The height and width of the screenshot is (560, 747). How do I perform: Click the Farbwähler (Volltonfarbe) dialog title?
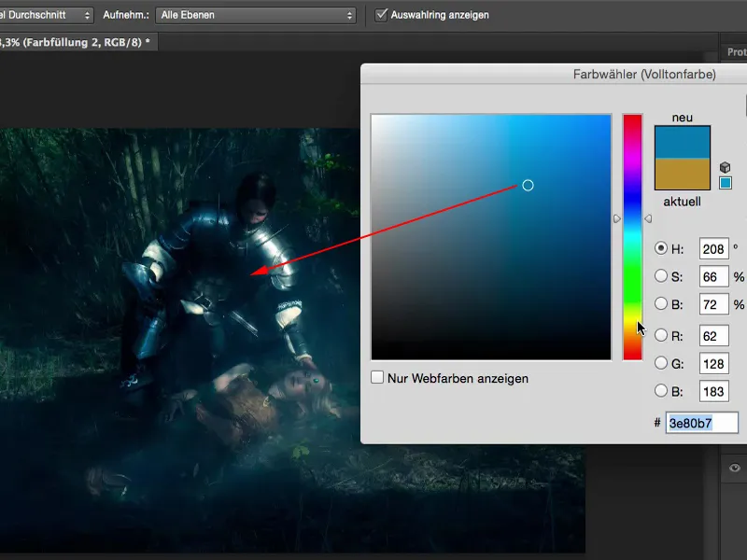pos(644,75)
